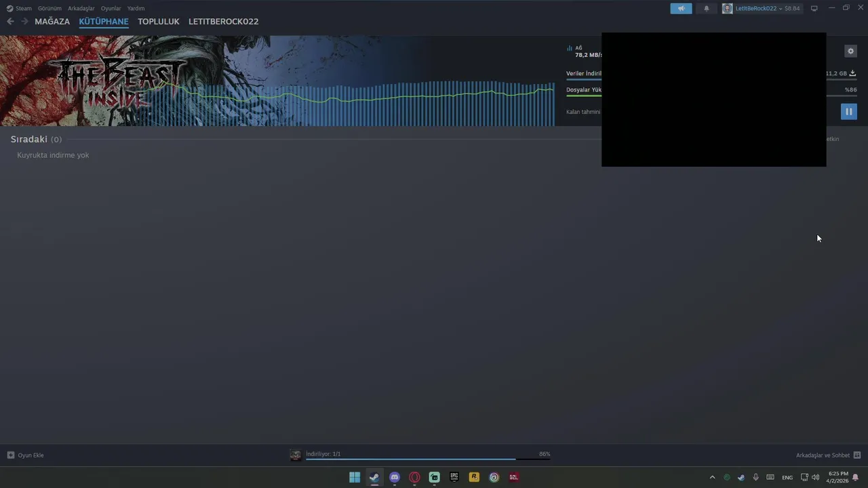
Task: Click the Xbox tray icon
Action: pyautogui.click(x=727, y=477)
